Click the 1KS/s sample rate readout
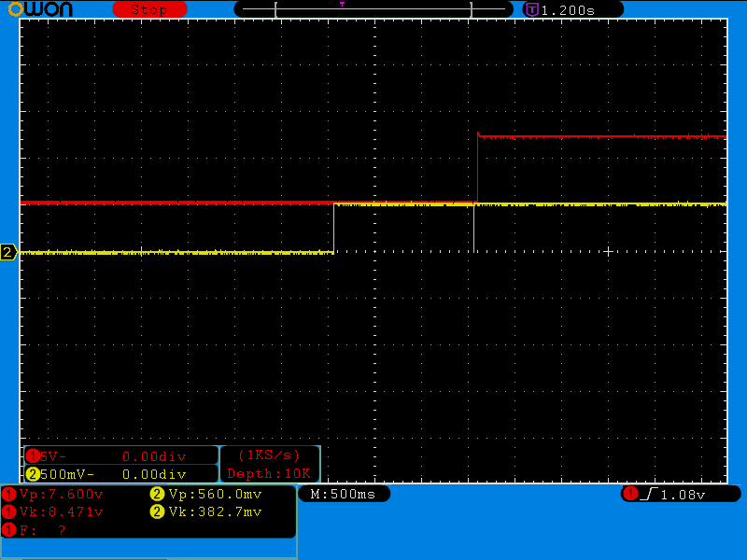This screenshot has width=747, height=560. (x=270, y=455)
